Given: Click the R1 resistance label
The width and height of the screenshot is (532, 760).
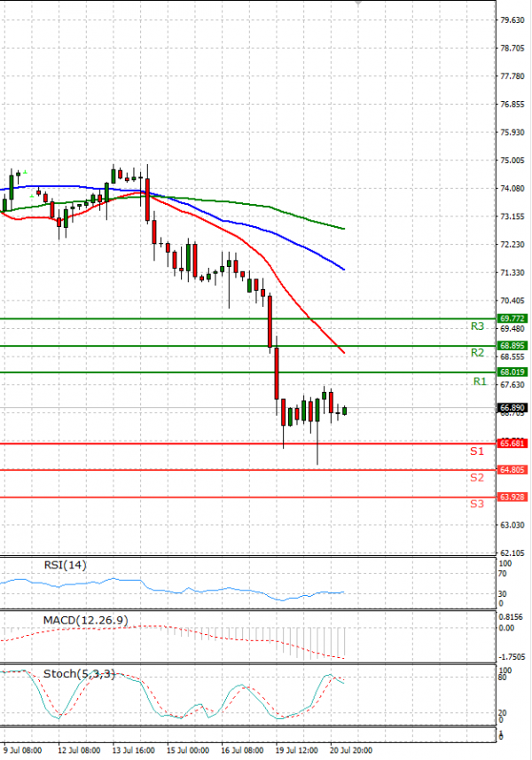Looking at the screenshot, I should (480, 381).
